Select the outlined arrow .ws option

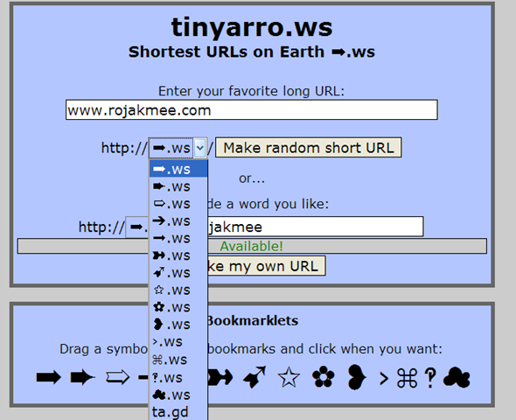tap(178, 204)
